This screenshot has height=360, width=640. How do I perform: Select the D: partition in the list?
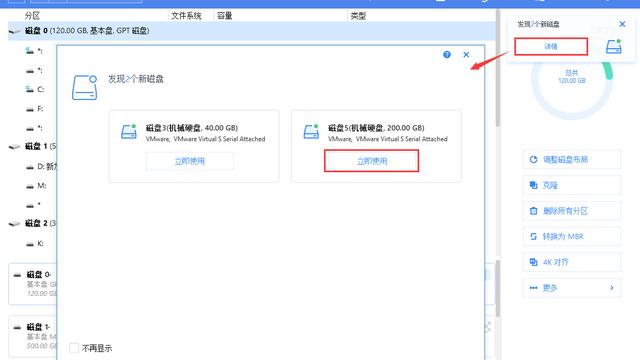click(x=41, y=167)
